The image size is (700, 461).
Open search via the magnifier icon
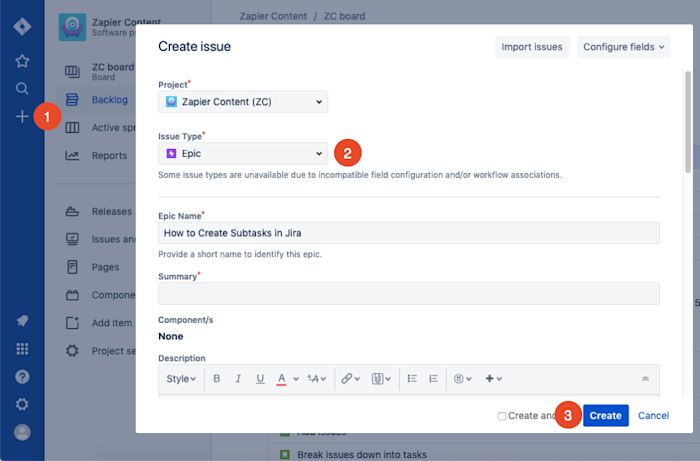pyautogui.click(x=22, y=88)
